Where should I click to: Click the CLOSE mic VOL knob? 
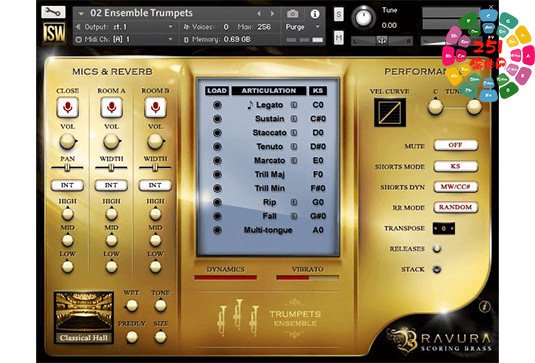[68, 141]
